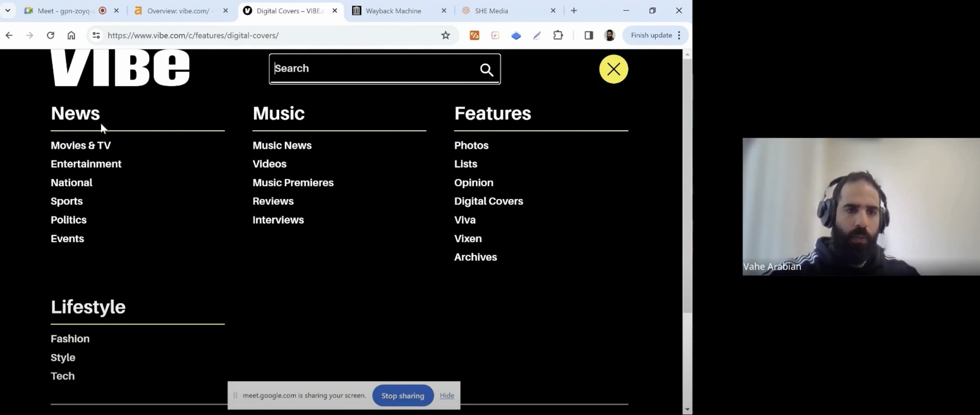Go to the browser home page
The width and height of the screenshot is (980, 415).
click(x=71, y=35)
